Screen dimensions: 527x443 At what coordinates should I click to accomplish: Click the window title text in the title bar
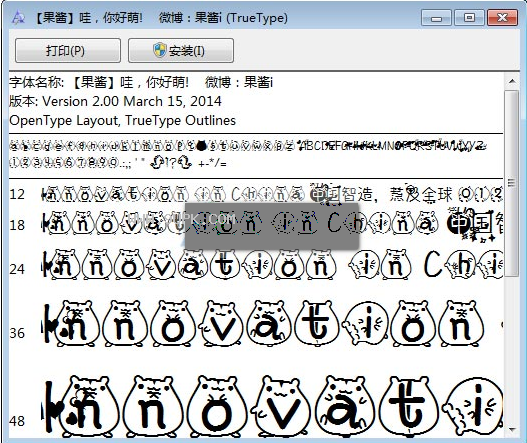161,17
